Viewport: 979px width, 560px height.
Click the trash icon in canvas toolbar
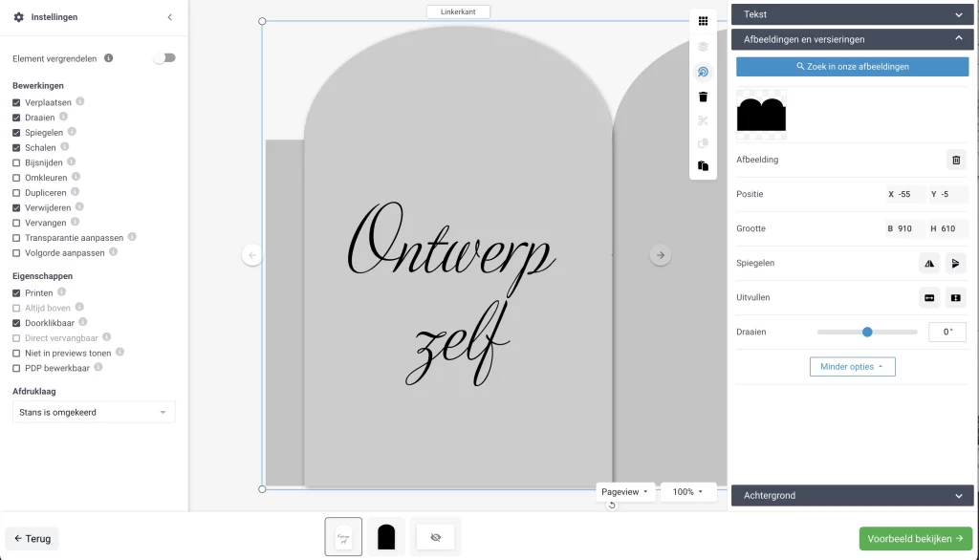click(703, 97)
